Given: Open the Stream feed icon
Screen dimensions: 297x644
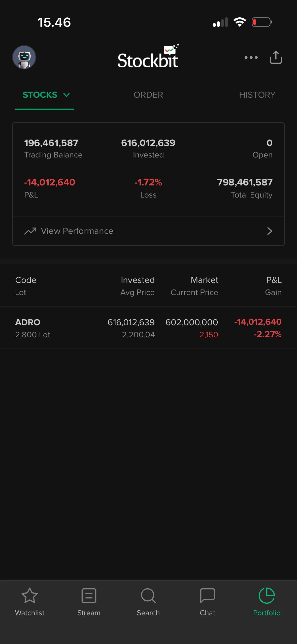Looking at the screenshot, I should coord(89,596).
